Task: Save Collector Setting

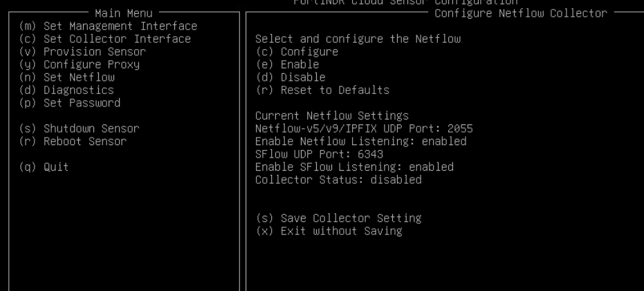Action: click(x=338, y=218)
